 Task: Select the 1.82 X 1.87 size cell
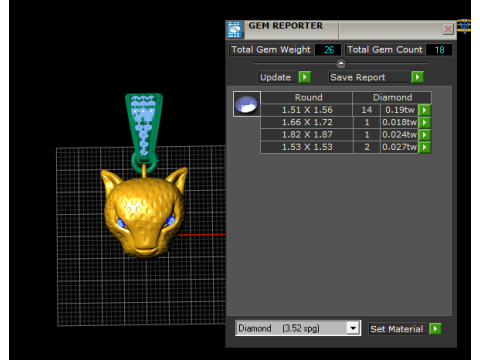point(307,135)
